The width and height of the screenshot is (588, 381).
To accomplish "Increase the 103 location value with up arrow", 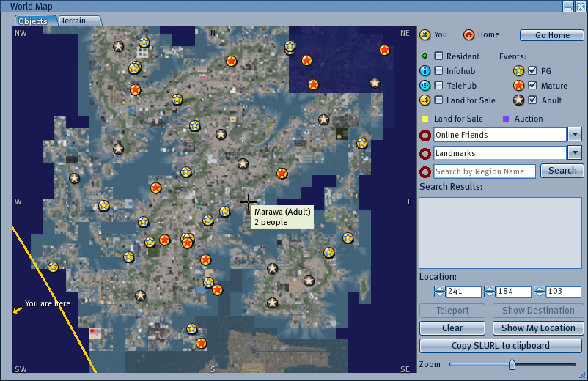I will tap(540, 289).
